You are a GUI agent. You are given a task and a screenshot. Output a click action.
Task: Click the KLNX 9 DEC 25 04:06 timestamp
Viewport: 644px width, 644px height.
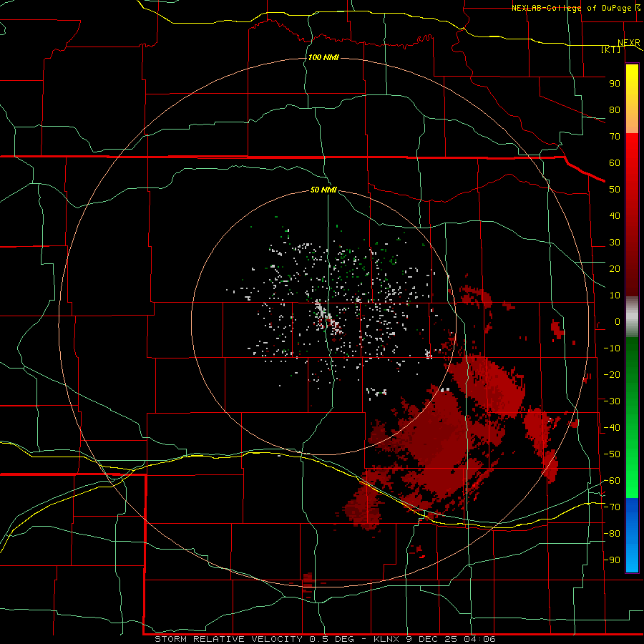coord(434,639)
